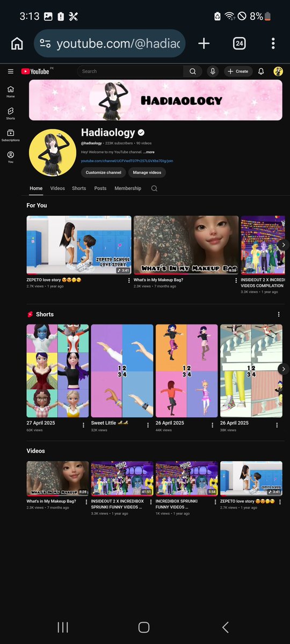Click the '223K subscribers' text

(x=119, y=143)
